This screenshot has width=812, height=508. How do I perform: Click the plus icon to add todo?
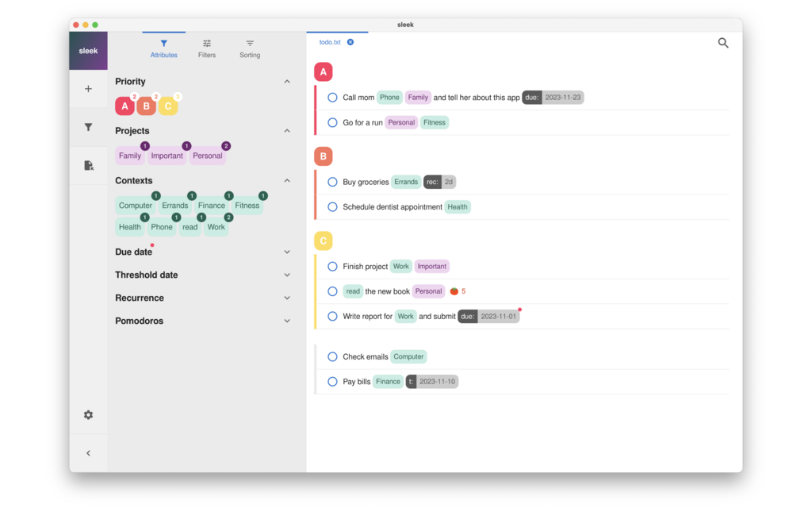[x=88, y=89]
